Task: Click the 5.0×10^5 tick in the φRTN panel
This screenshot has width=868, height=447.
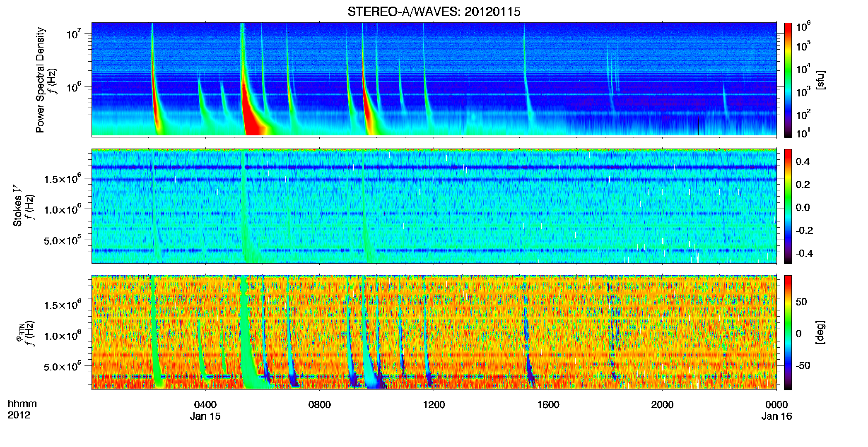Action: (x=63, y=367)
